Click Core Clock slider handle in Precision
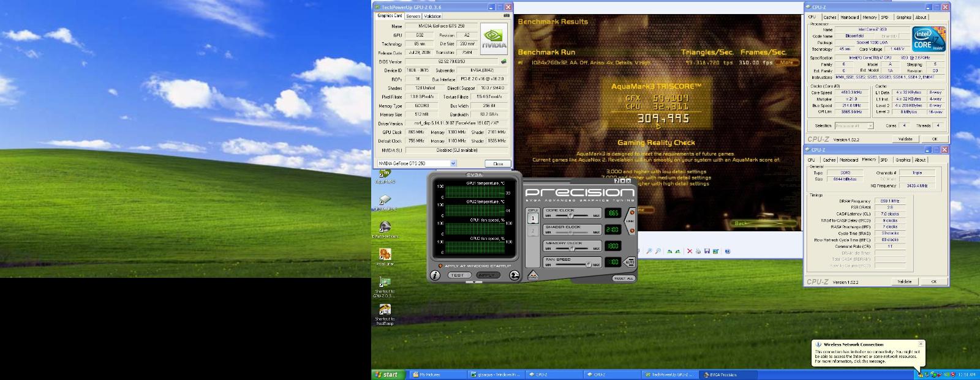 (x=570, y=215)
